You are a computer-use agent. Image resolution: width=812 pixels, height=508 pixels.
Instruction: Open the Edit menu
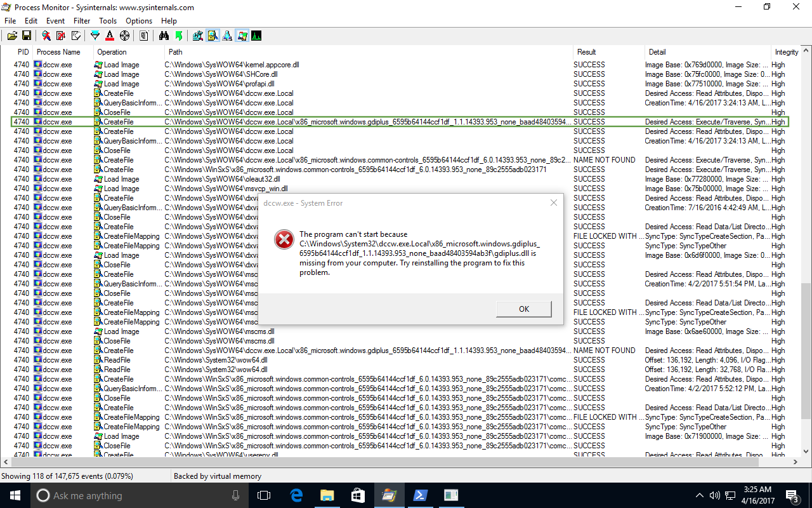[x=31, y=21]
